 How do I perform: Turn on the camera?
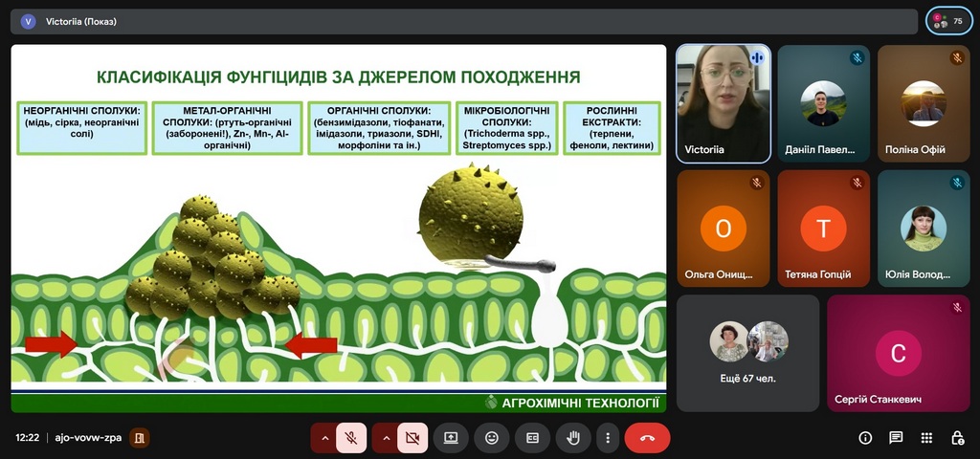click(412, 438)
